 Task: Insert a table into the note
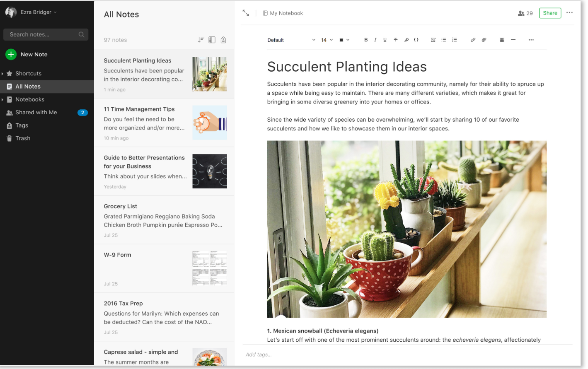[502, 40]
